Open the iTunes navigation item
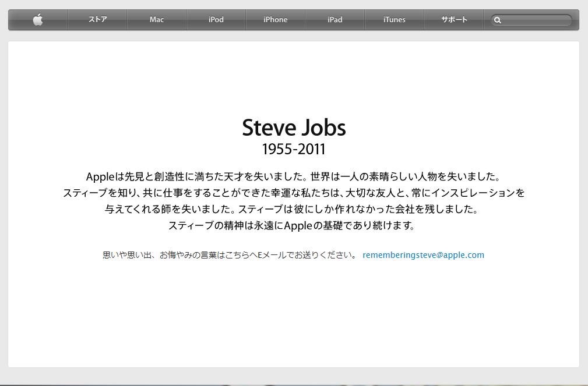The height and width of the screenshot is (386, 588). (394, 19)
